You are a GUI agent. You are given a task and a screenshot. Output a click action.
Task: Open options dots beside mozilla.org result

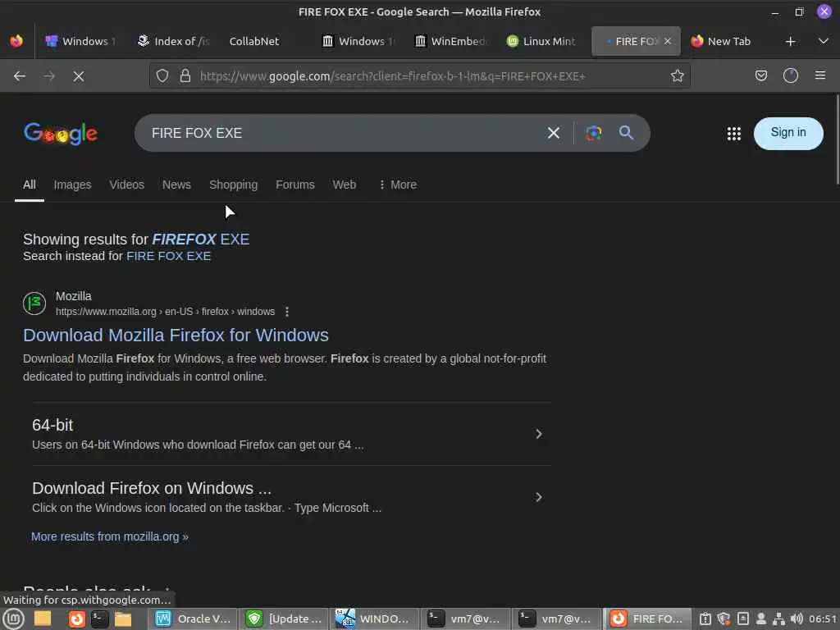pos(287,312)
